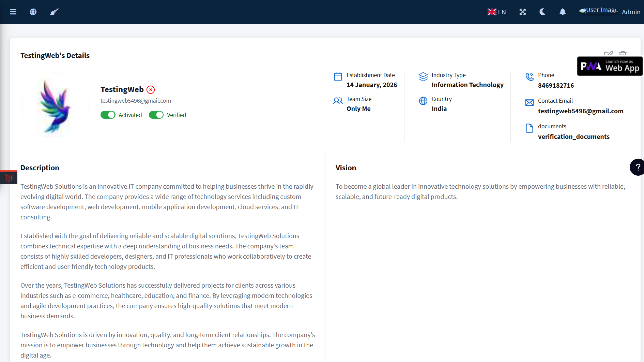Image resolution: width=644 pixels, height=362 pixels.
Task: Click the broom clear cache icon
Action: [54, 12]
